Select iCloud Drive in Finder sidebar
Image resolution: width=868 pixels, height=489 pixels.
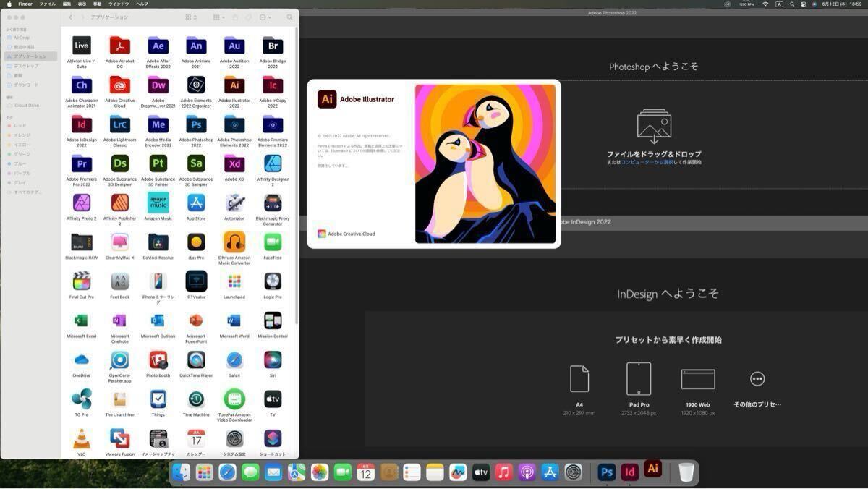pos(30,105)
